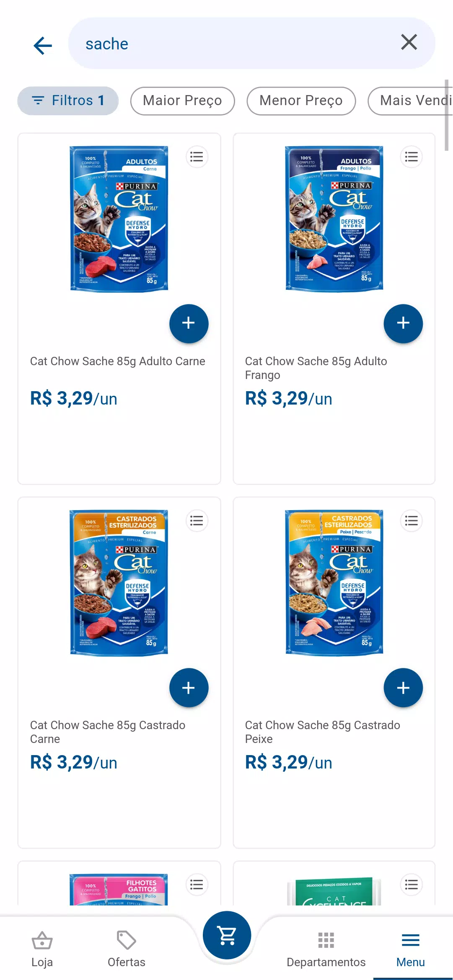Open the Menu tab
Viewport: 453px width, 980px height.
pos(411,949)
